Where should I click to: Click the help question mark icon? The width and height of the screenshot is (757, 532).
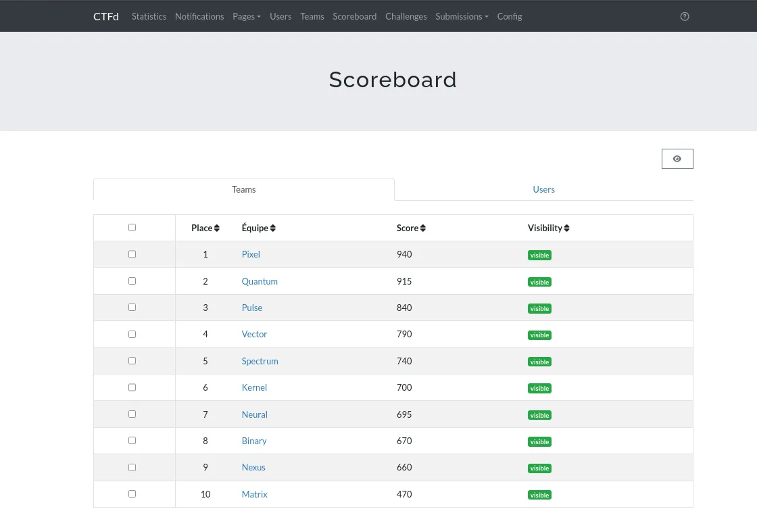point(685,16)
